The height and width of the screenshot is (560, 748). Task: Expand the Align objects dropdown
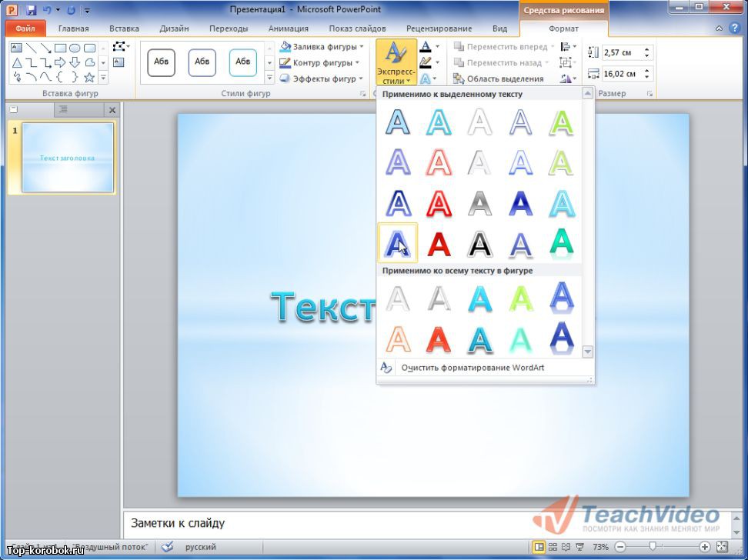[x=569, y=47]
